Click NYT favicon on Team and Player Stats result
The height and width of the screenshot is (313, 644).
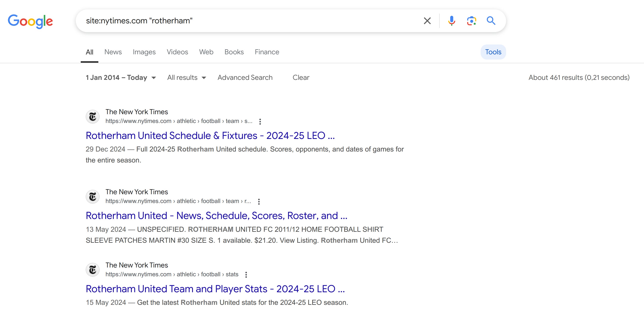click(93, 270)
